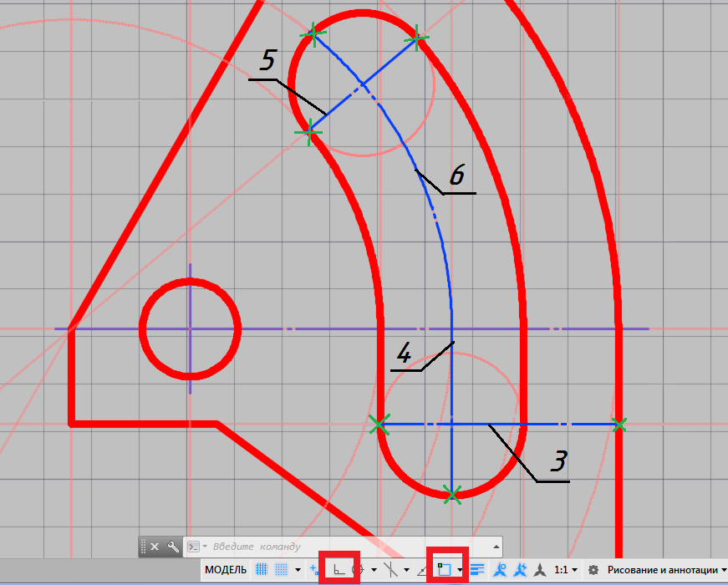
Task: Click the dynamic input plus icon
Action: coord(313,570)
